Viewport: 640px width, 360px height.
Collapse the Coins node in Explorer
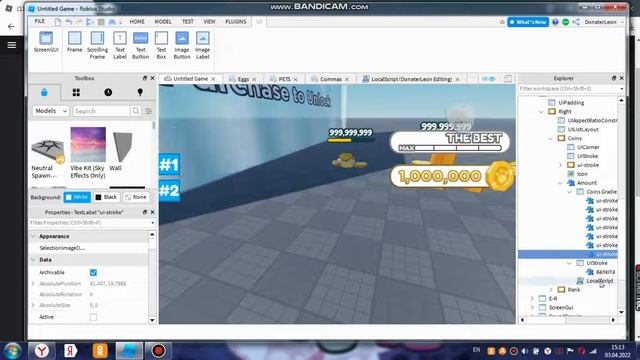pos(551,138)
